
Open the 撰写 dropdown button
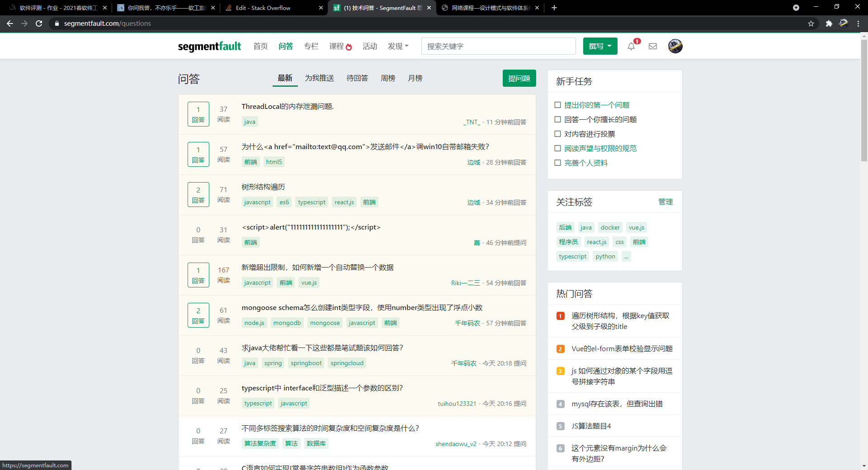pos(600,46)
